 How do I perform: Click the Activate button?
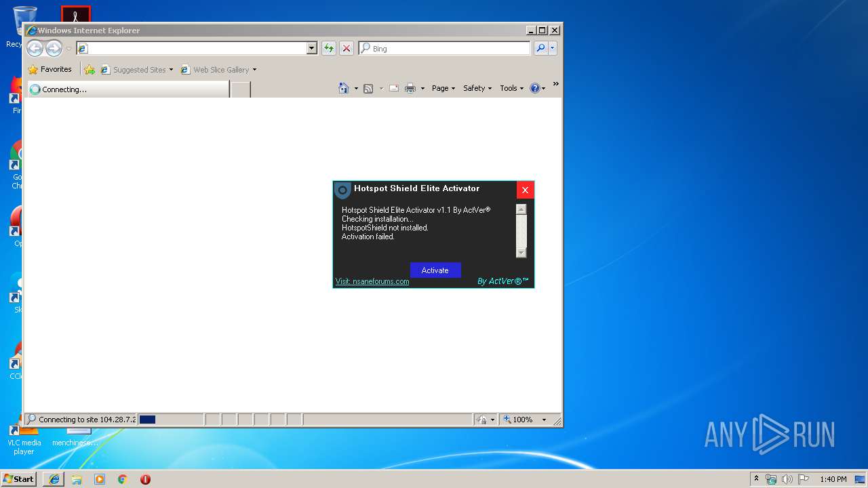[435, 270]
